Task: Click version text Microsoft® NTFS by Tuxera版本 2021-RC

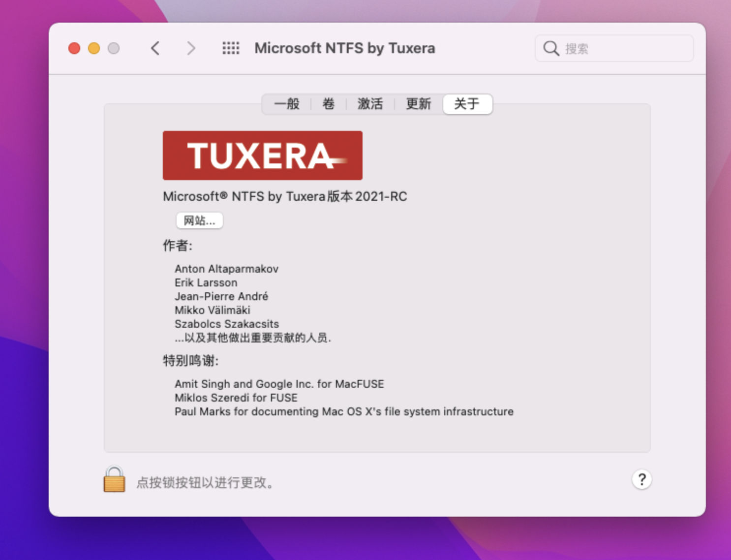Action: coord(285,196)
